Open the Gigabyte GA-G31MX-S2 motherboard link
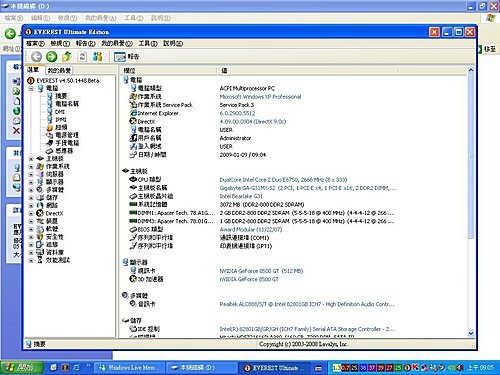This screenshot has width=500, height=375. point(307,188)
